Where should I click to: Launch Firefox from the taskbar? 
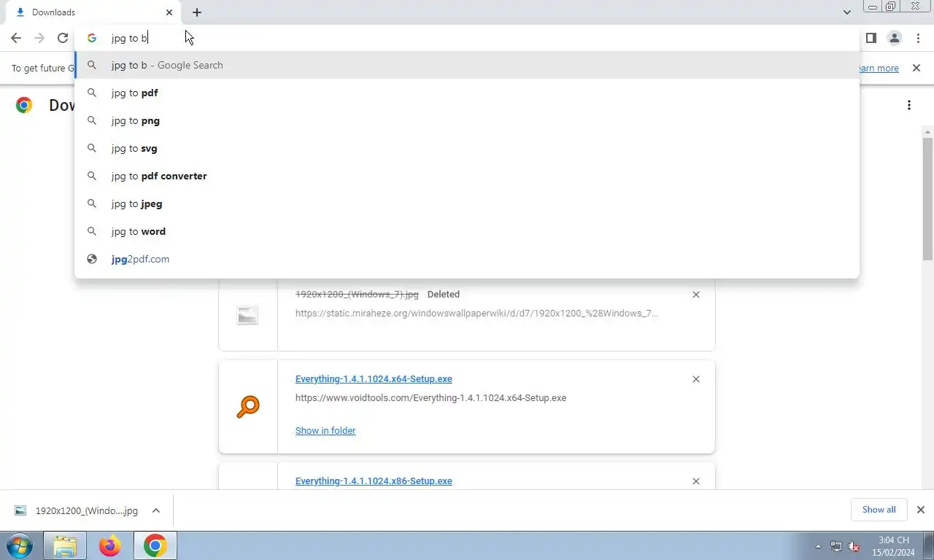coord(110,545)
